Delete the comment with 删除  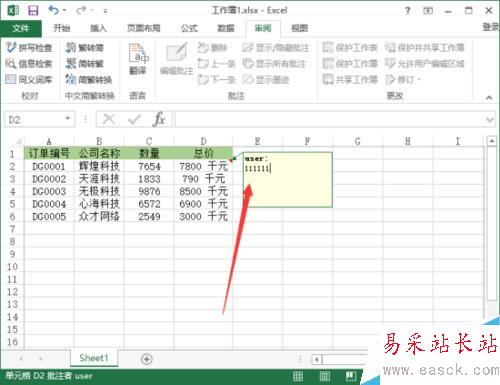click(212, 48)
